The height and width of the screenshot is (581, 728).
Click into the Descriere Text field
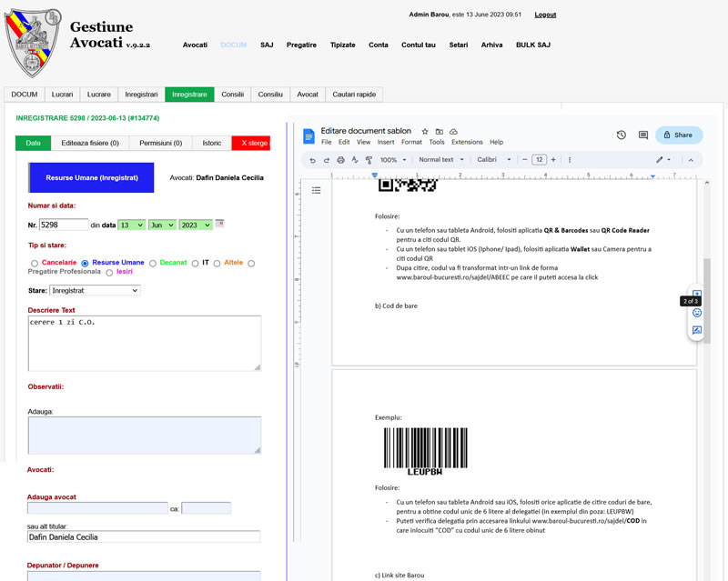144,342
